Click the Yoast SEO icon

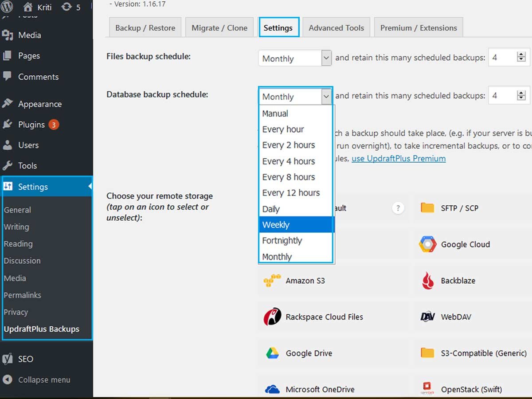pyautogui.click(x=7, y=359)
